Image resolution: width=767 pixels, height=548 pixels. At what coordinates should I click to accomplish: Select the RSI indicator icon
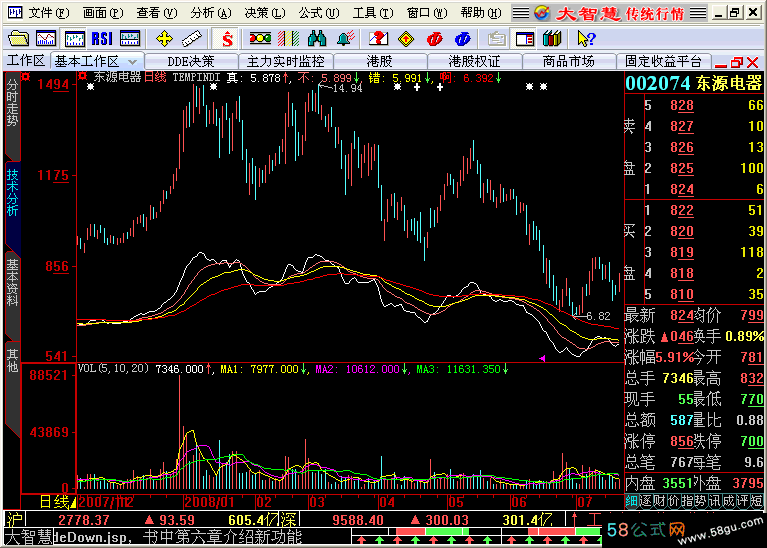point(102,38)
